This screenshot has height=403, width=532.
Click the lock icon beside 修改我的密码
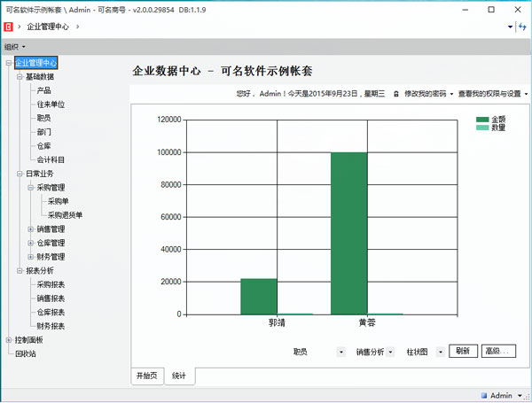coord(395,93)
